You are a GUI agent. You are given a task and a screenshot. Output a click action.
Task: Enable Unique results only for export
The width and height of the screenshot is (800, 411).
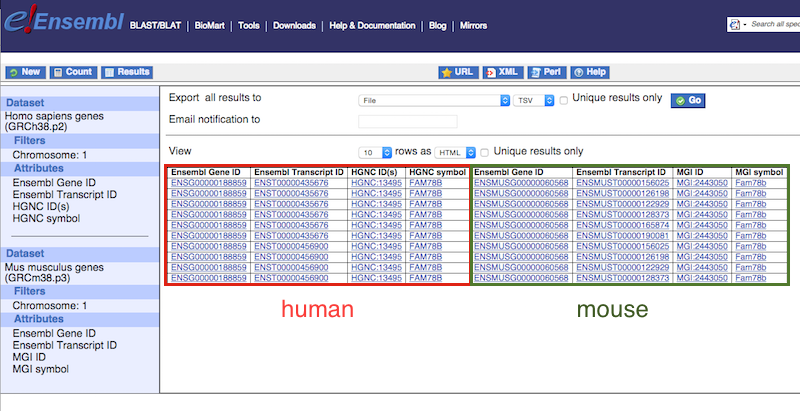(564, 100)
